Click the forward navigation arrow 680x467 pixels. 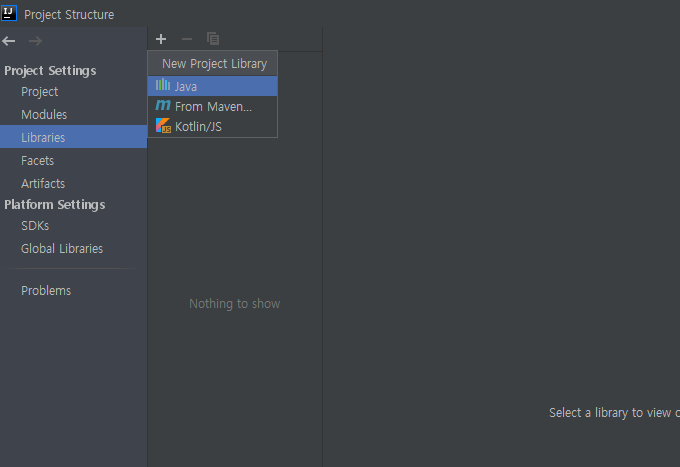(35, 41)
